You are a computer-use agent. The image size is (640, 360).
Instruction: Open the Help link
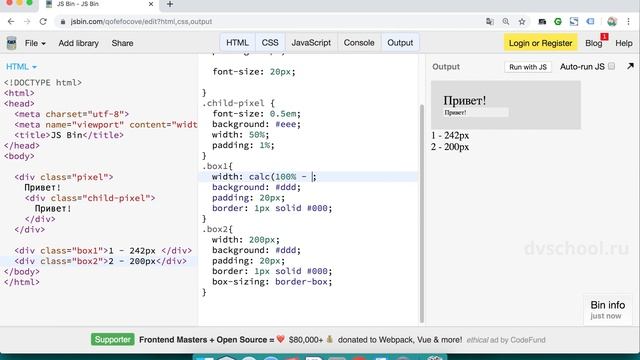click(624, 43)
